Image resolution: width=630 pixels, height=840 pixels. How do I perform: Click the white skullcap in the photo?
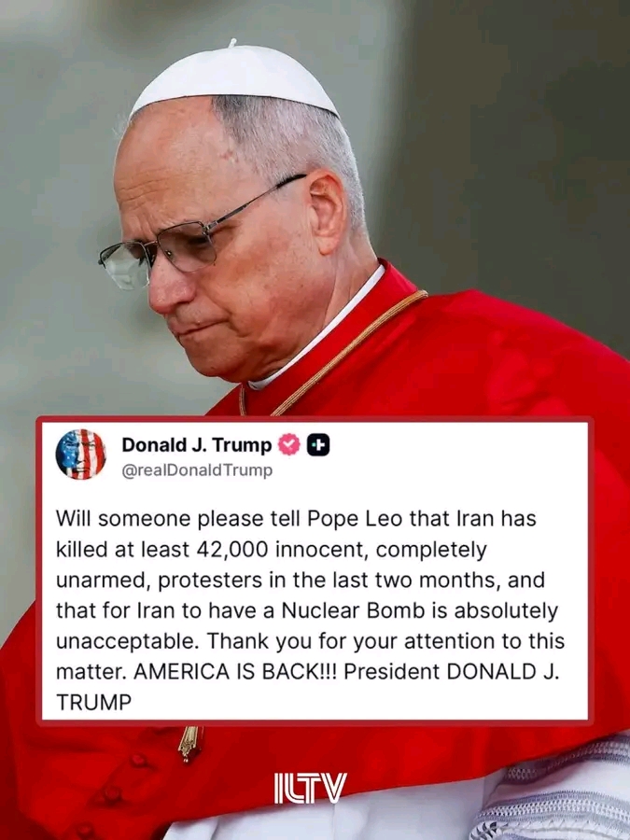pyautogui.click(x=234, y=78)
